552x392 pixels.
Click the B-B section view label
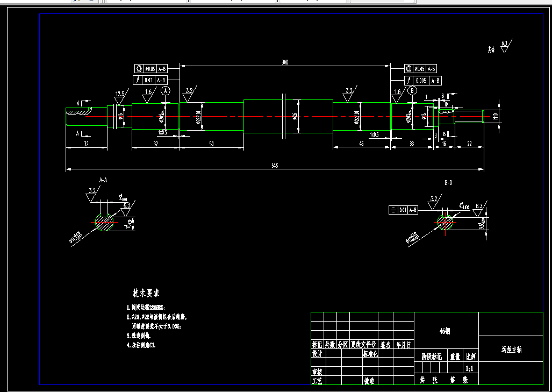448,183
